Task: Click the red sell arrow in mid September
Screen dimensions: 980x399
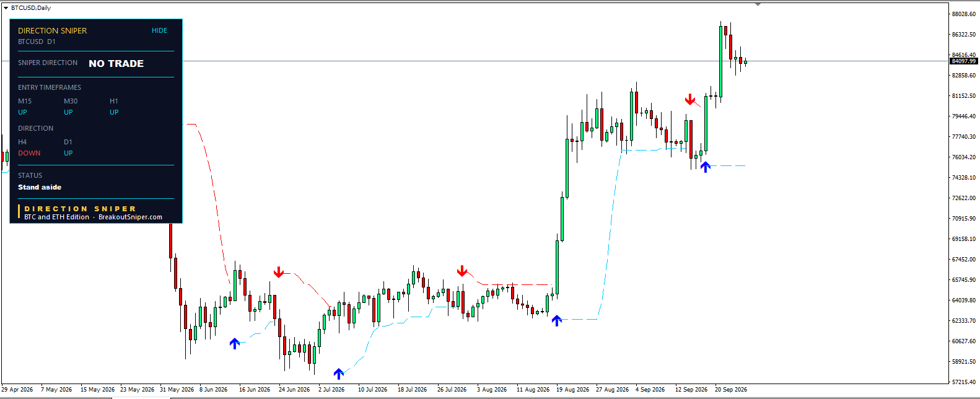Action: coord(690,100)
